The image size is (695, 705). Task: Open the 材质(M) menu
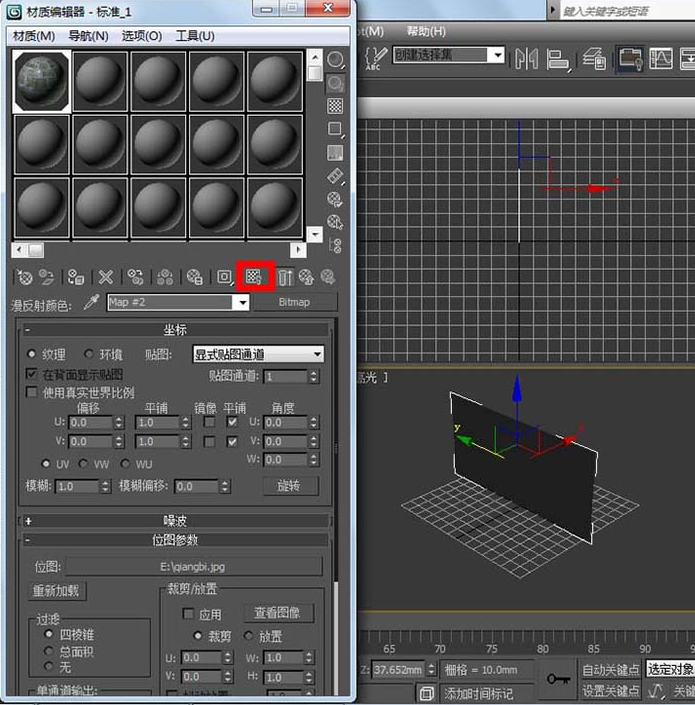pyautogui.click(x=33, y=35)
